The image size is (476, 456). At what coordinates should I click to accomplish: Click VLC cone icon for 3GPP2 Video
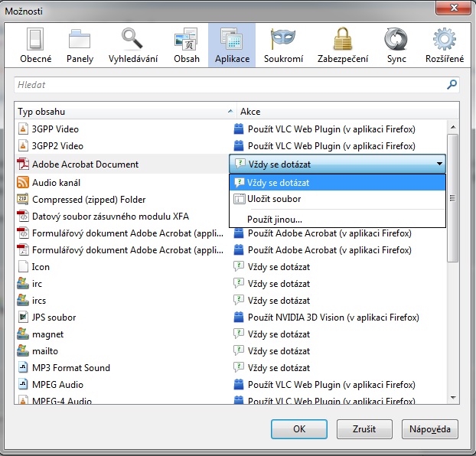pos(23,145)
